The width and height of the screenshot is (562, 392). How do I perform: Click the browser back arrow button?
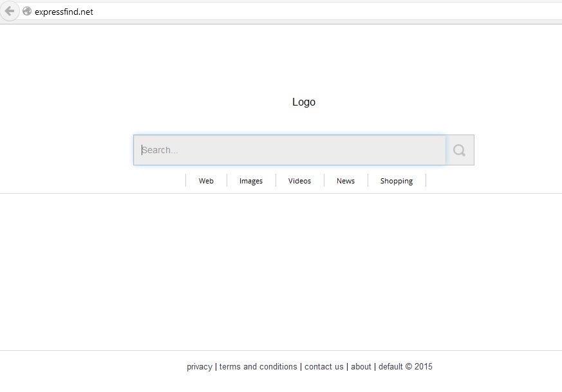pos(9,11)
